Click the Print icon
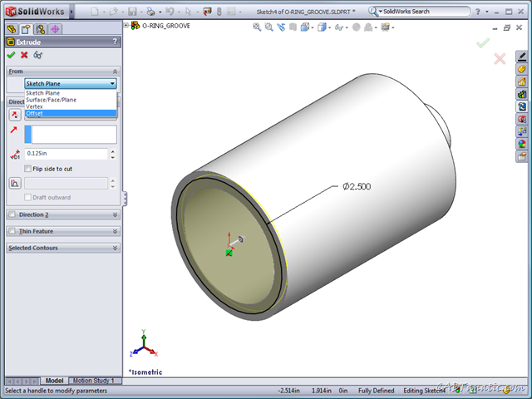 150,12
